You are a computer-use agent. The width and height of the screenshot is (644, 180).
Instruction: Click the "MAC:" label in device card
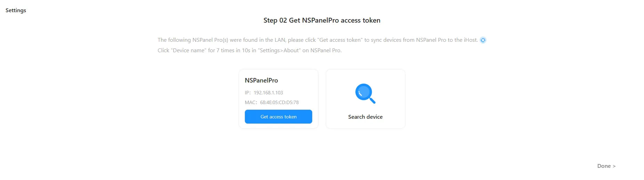pos(251,102)
